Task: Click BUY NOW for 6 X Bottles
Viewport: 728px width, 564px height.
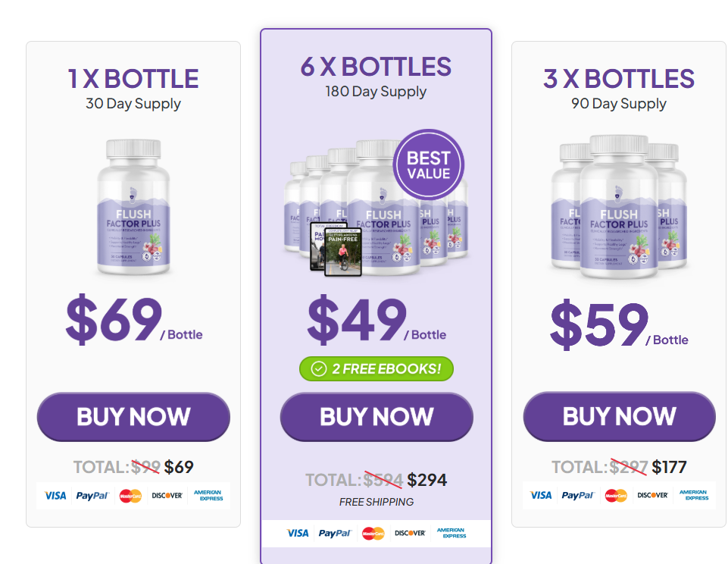Action: 376,417
